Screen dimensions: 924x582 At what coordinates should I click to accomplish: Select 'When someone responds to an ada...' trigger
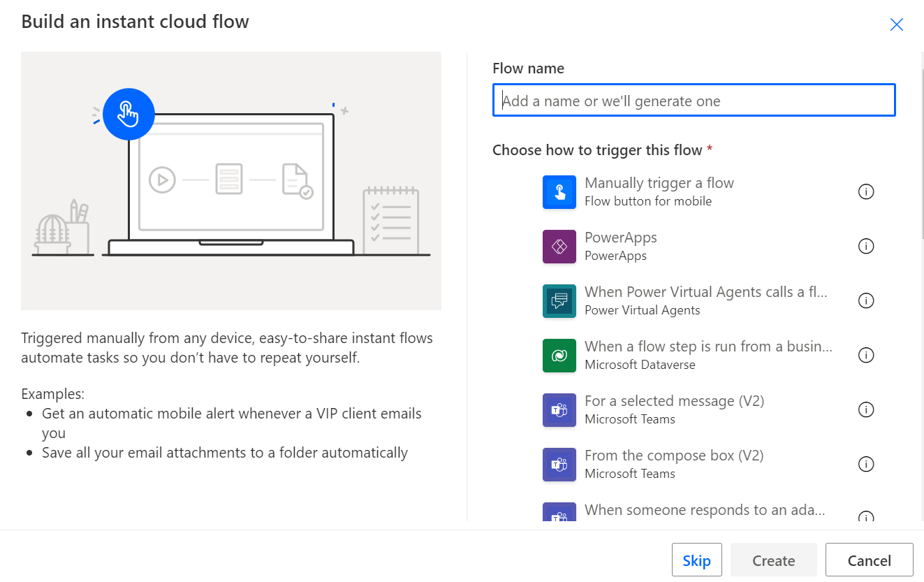[705, 510]
